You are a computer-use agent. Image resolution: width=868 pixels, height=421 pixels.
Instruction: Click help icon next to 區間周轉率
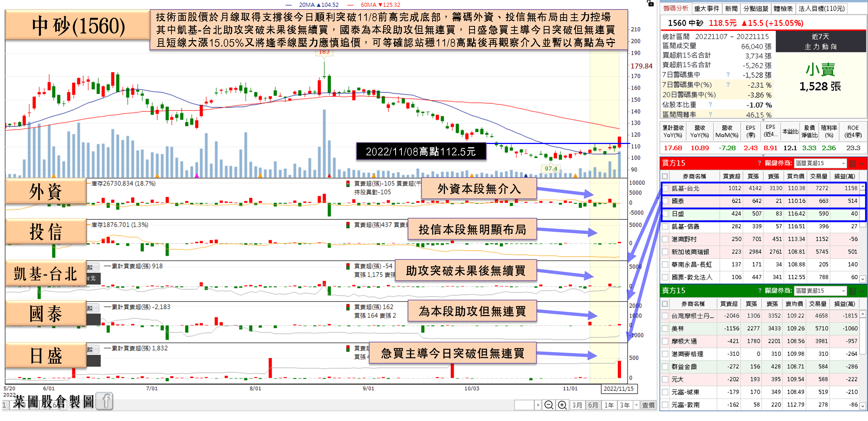(710, 114)
